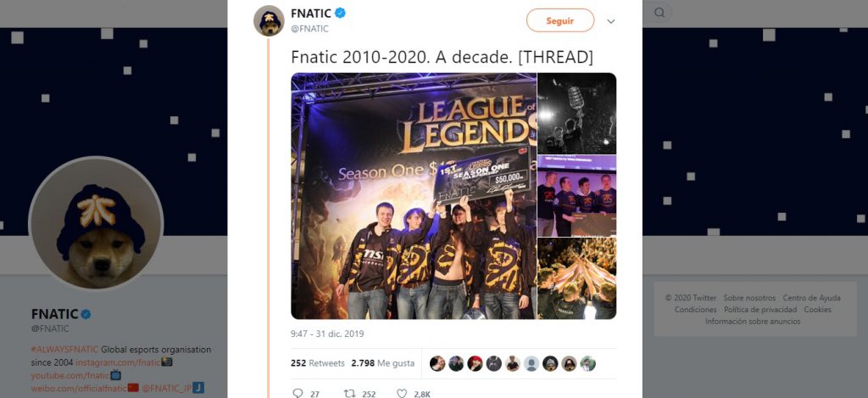Click the Política de privacidad footer link
The image size is (868, 398).
760,309
